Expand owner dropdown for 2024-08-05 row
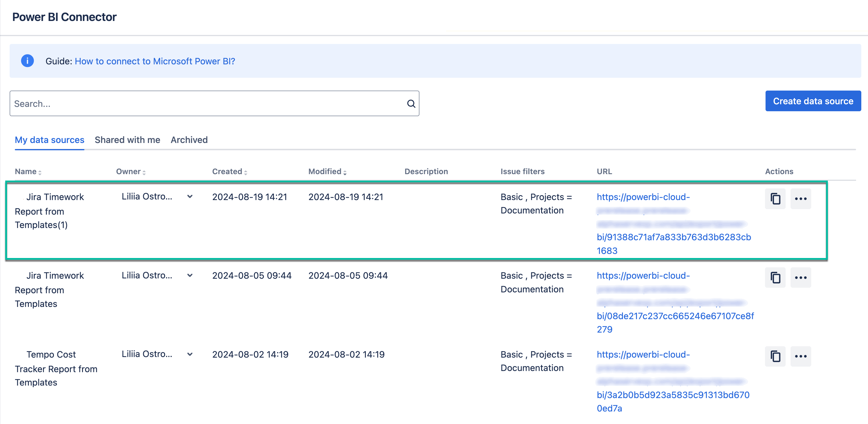This screenshot has width=868, height=424. (x=190, y=275)
